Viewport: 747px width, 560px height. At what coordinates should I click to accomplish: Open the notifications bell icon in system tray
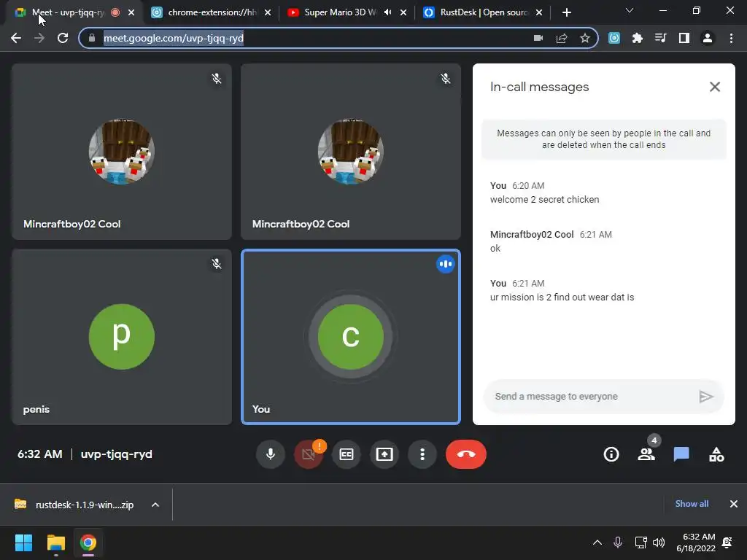click(727, 542)
